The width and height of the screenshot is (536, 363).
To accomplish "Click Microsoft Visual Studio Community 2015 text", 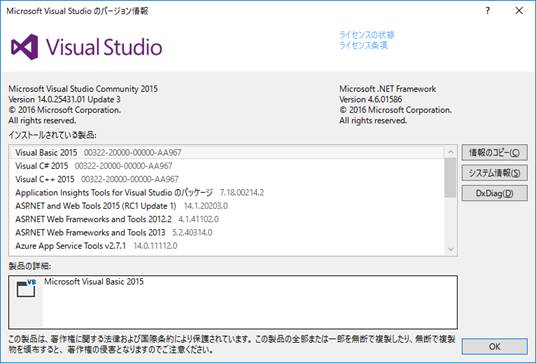I will point(83,89).
